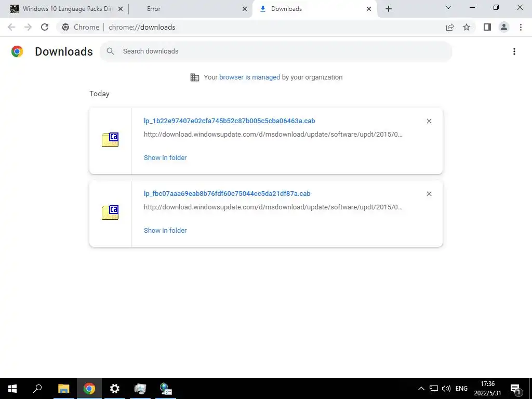532x399 pixels.
Task: Click the Chrome logo beside Downloads
Action: pos(17,51)
